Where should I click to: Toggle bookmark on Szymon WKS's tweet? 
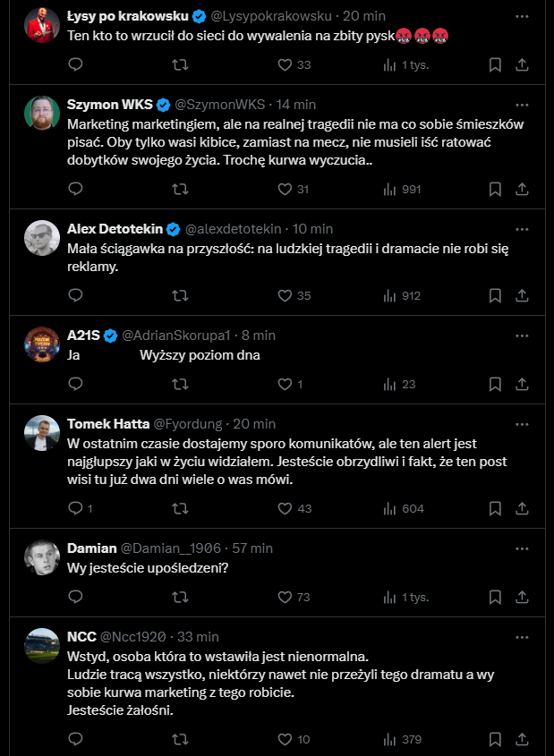(x=495, y=189)
